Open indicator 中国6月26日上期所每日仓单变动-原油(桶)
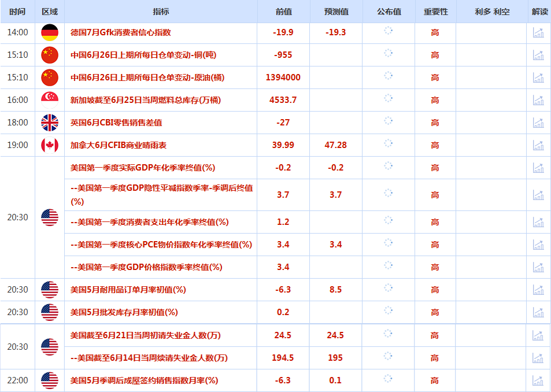The height and width of the screenshot is (392, 551). click(x=147, y=77)
